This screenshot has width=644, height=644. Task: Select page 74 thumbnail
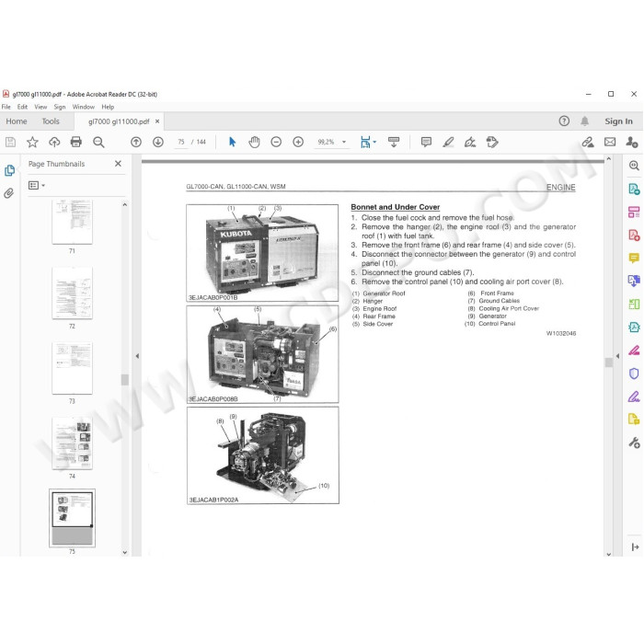pos(73,443)
